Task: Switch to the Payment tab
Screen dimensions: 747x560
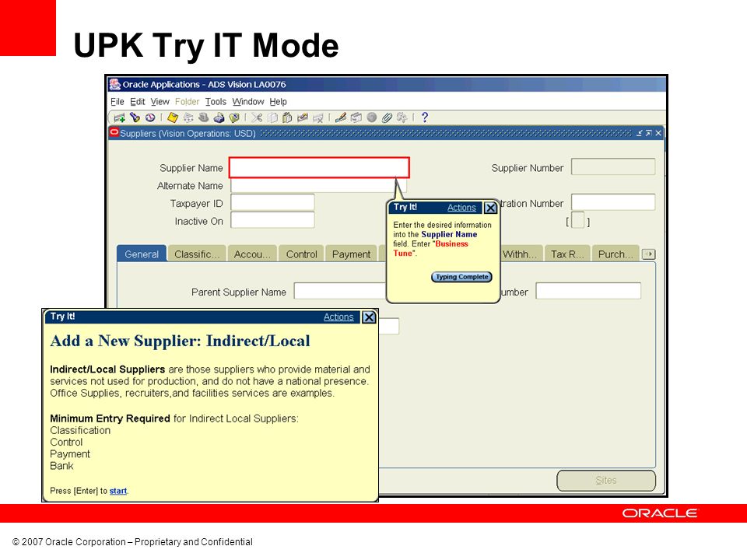Action: [351, 254]
